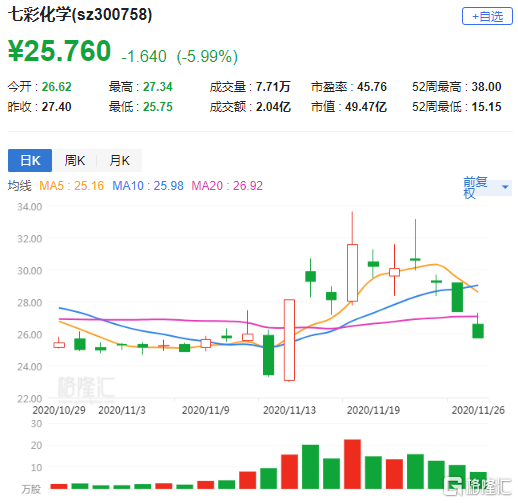Click the 格隆汇 watermark in the chart
The image size is (518, 503).
tap(86, 389)
